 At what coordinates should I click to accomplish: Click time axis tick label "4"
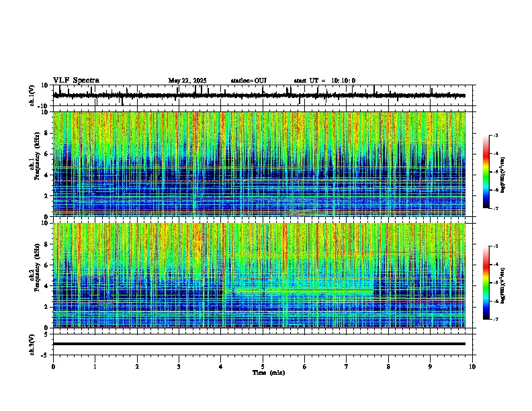pyautogui.click(x=221, y=367)
